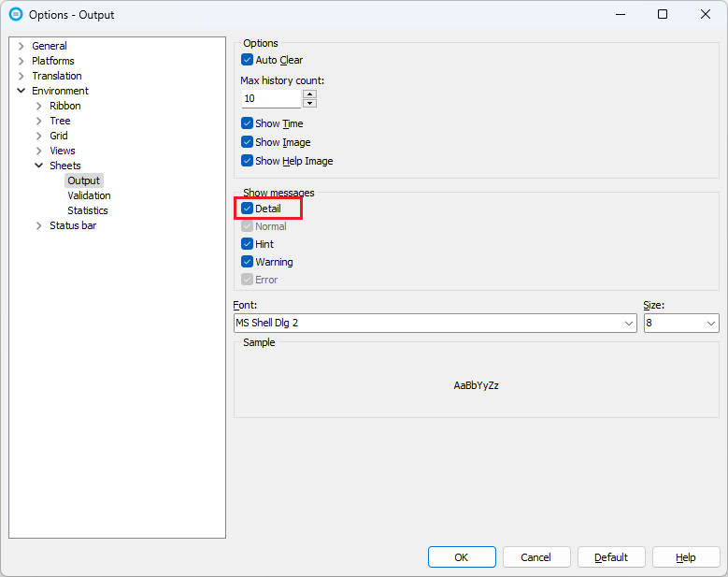Restore settings with Default button

pos(611,557)
